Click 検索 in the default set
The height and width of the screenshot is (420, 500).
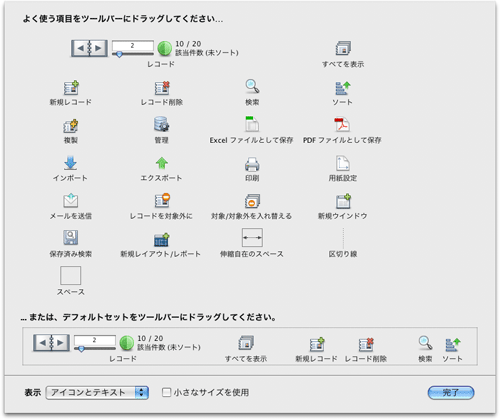point(425,343)
